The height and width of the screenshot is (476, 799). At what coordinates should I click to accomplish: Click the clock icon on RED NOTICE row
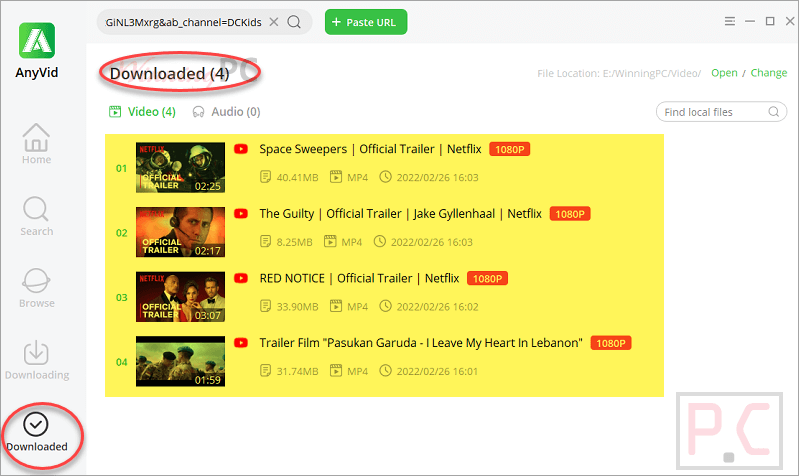pyautogui.click(x=386, y=306)
